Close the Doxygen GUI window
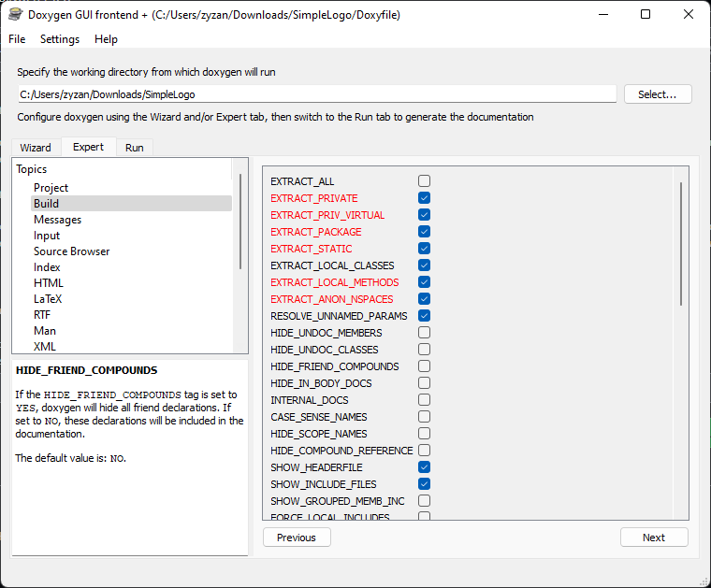Image resolution: width=711 pixels, height=588 pixels. pyautogui.click(x=689, y=15)
